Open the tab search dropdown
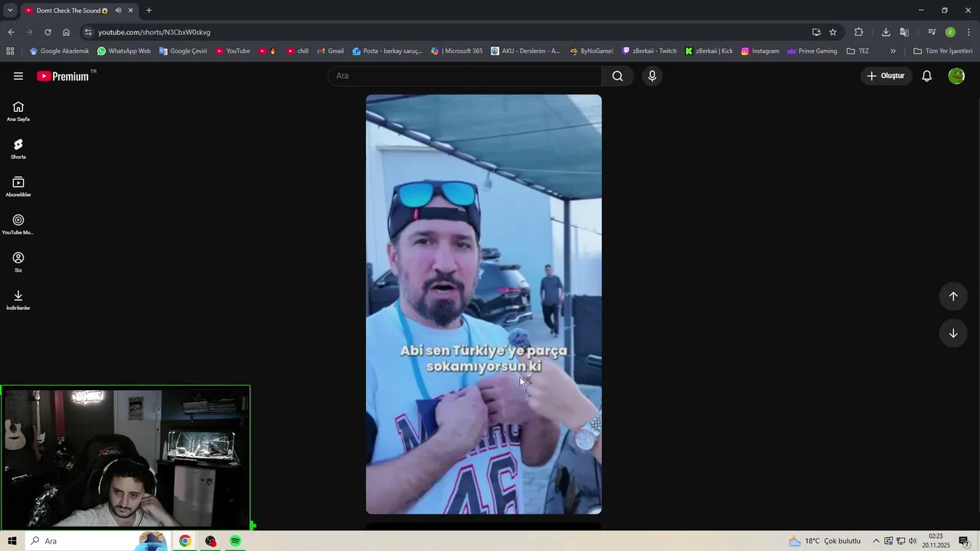The width and height of the screenshot is (980, 551). click(x=10, y=11)
